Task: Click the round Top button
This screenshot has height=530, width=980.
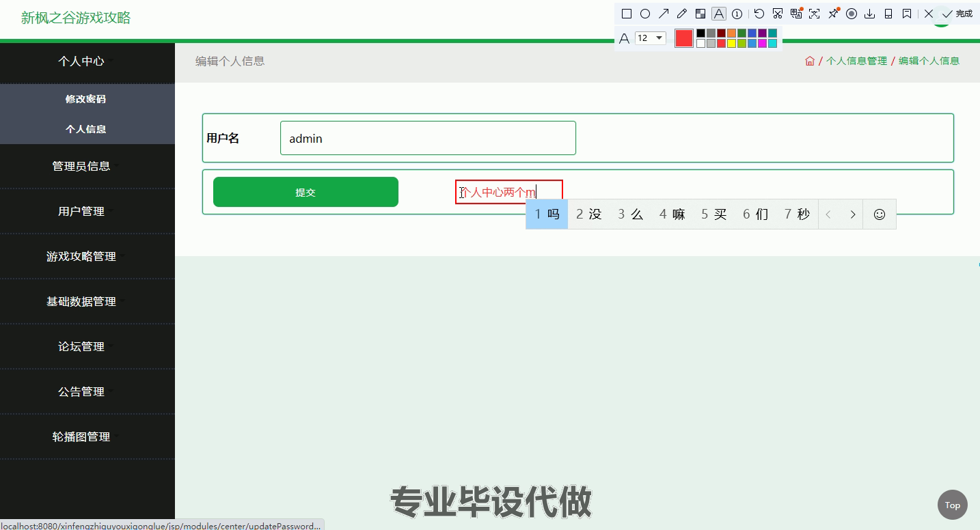Action: click(x=952, y=505)
